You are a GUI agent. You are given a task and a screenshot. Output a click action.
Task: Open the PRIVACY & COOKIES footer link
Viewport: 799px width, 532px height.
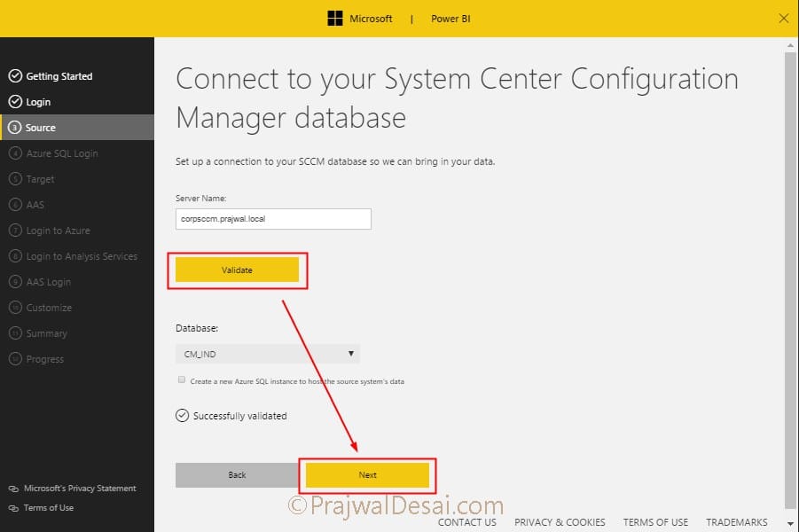pos(560,522)
